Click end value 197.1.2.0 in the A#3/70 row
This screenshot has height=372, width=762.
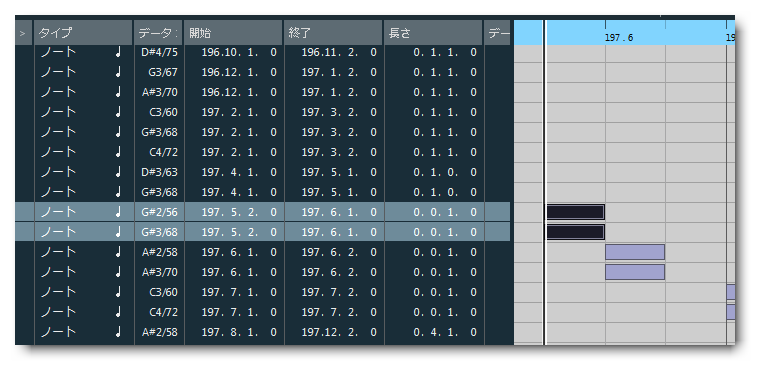pyautogui.click(x=339, y=92)
